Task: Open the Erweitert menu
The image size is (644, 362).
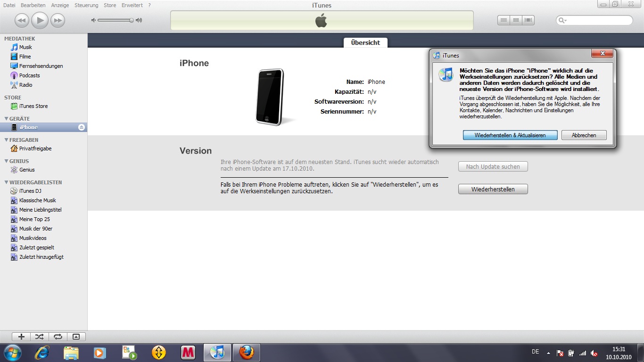Action: [132, 5]
